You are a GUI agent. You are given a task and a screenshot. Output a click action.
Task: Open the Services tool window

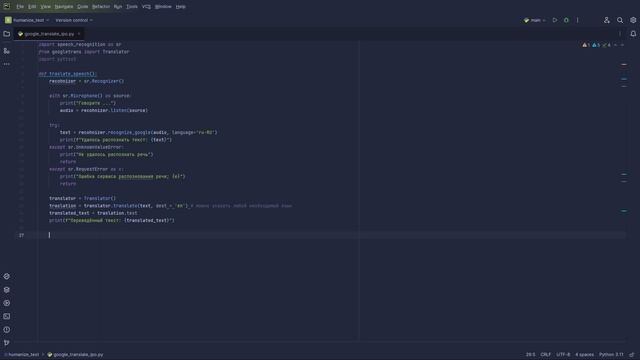(7, 303)
